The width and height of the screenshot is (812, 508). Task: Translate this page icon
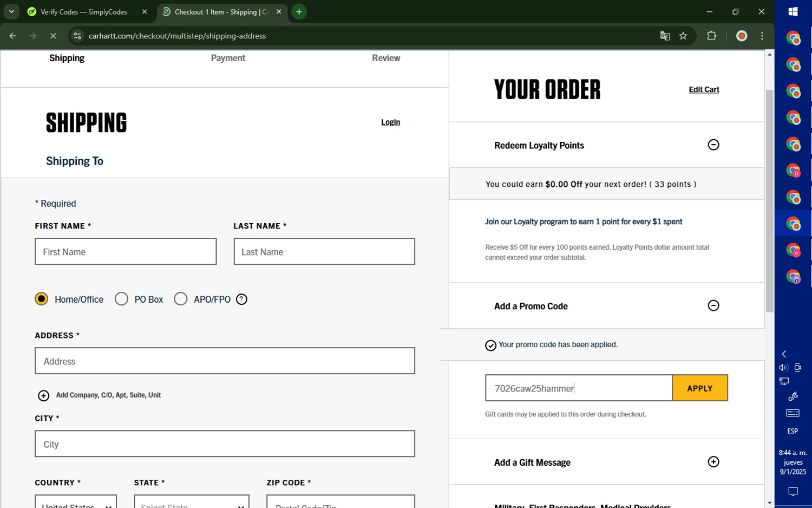[665, 36]
